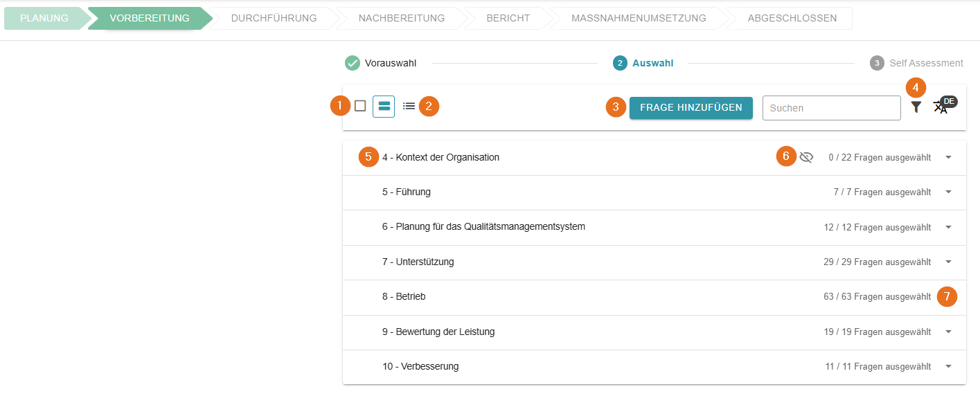Expand the 4 - Kontext der Organisation section
Viewport: 980px width, 398px height.
(x=948, y=157)
